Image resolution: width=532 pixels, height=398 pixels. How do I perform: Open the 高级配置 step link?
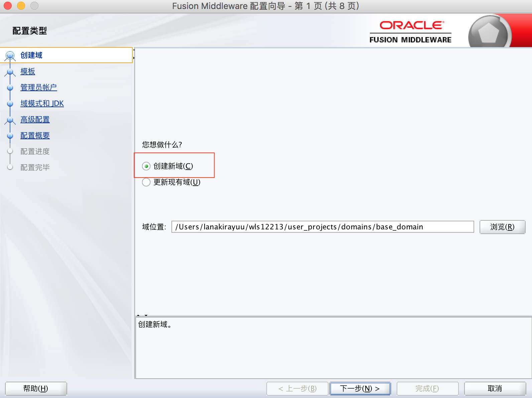pyautogui.click(x=35, y=120)
